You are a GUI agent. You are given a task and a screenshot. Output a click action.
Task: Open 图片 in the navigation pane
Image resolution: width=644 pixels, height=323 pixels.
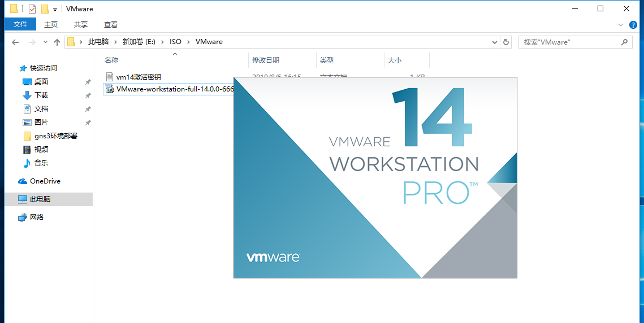(41, 123)
